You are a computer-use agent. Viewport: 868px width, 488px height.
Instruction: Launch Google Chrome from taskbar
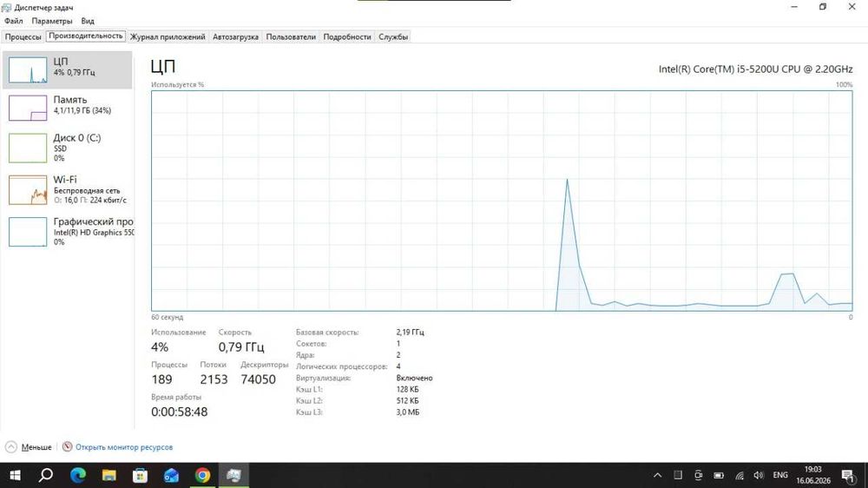(x=202, y=475)
